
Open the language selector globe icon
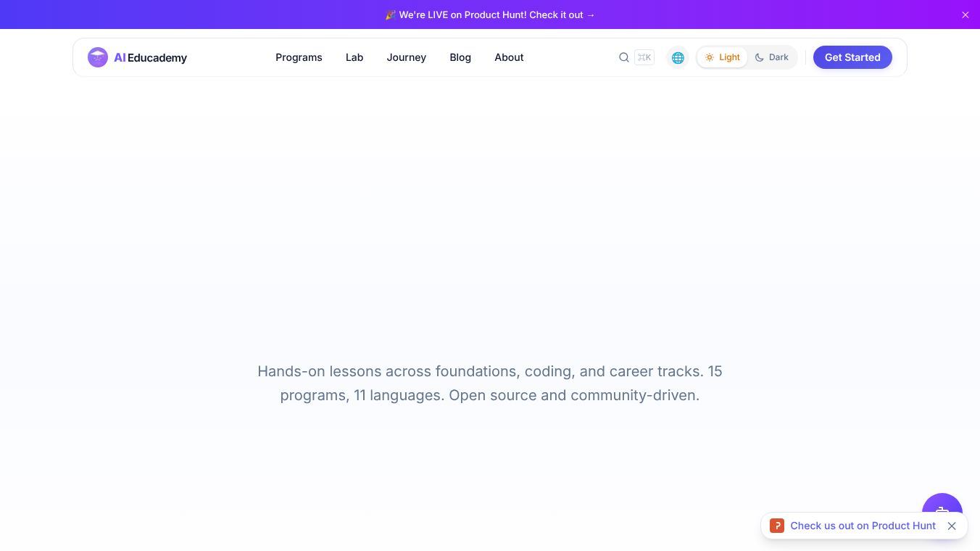coord(678,57)
